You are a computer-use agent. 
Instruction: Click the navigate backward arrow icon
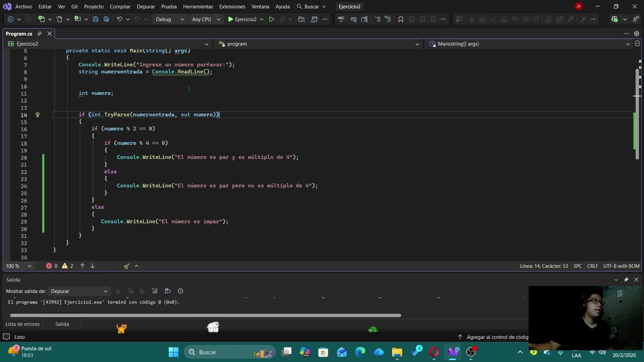click(x=11, y=19)
